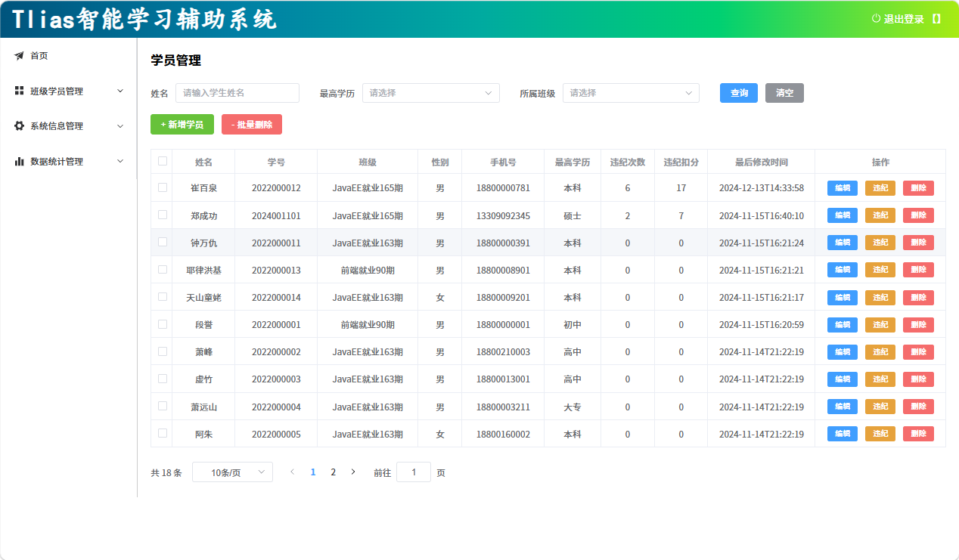This screenshot has height=560, width=959.
Task: Click the timestamp 2024-12-13T14:33:58
Action: [762, 188]
